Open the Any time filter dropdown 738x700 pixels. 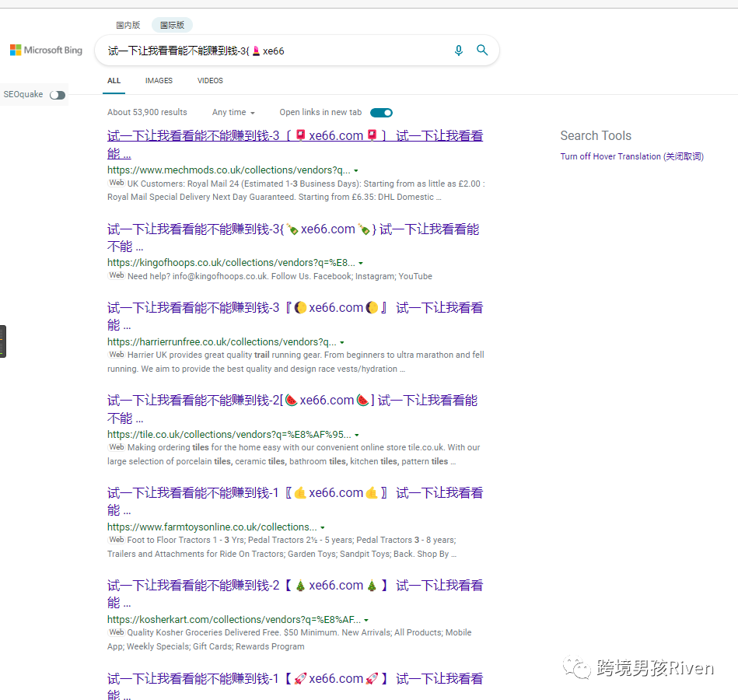233,113
